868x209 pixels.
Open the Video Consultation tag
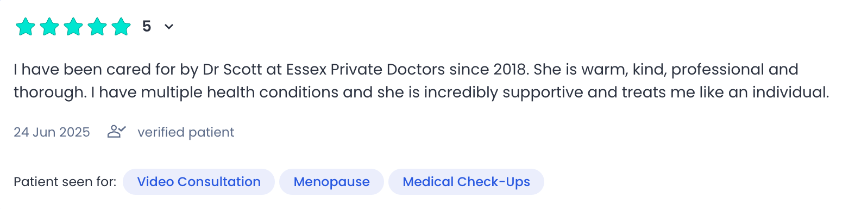pos(199,182)
